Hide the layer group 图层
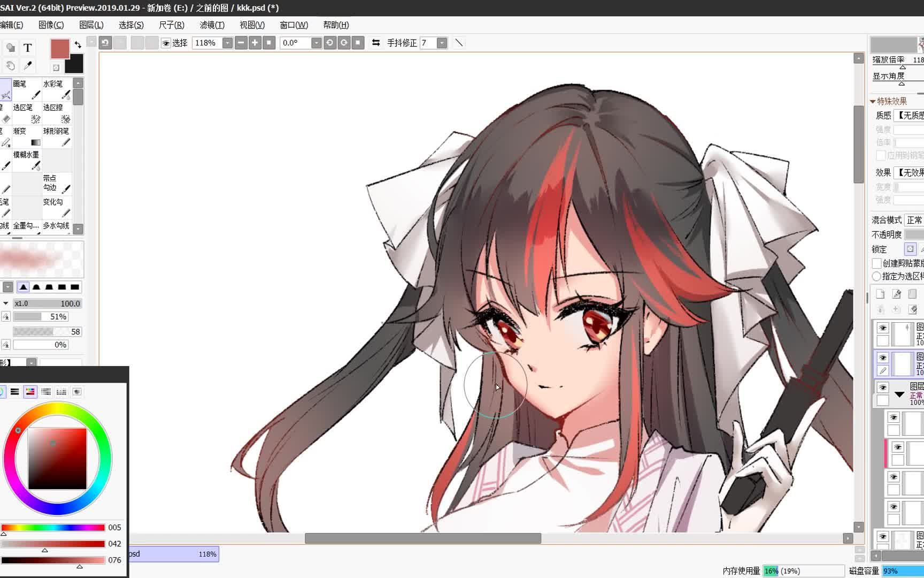The image size is (924, 578). (883, 387)
